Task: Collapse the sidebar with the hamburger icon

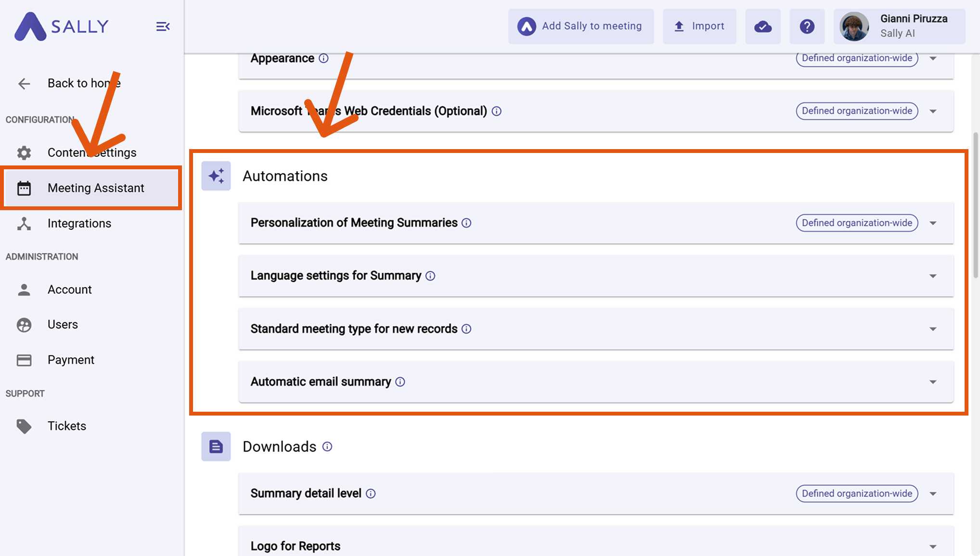Action: pos(163,26)
